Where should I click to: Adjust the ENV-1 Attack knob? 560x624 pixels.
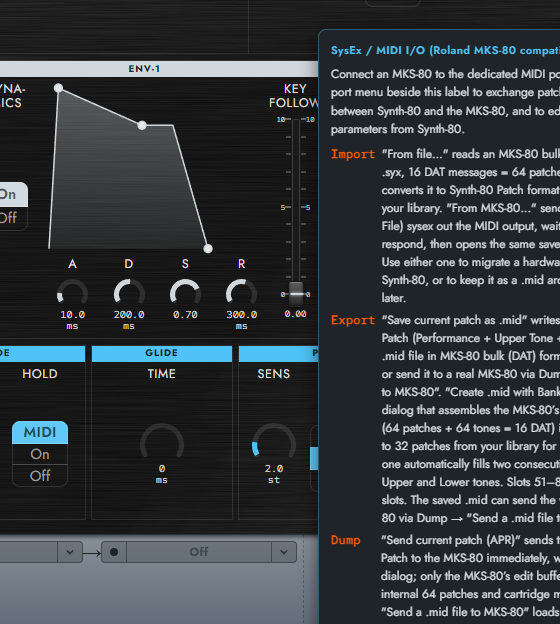click(72, 293)
